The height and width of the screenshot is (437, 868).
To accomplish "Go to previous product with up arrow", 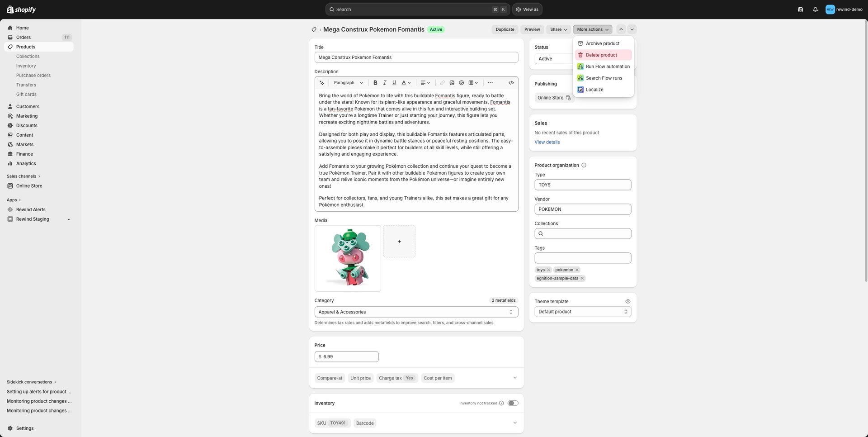I will coord(621,29).
